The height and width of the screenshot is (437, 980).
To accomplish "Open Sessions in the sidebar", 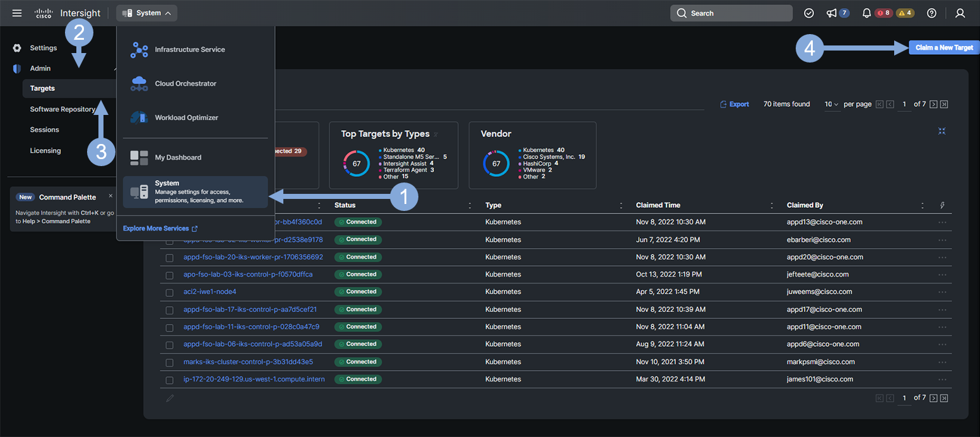I will point(45,129).
